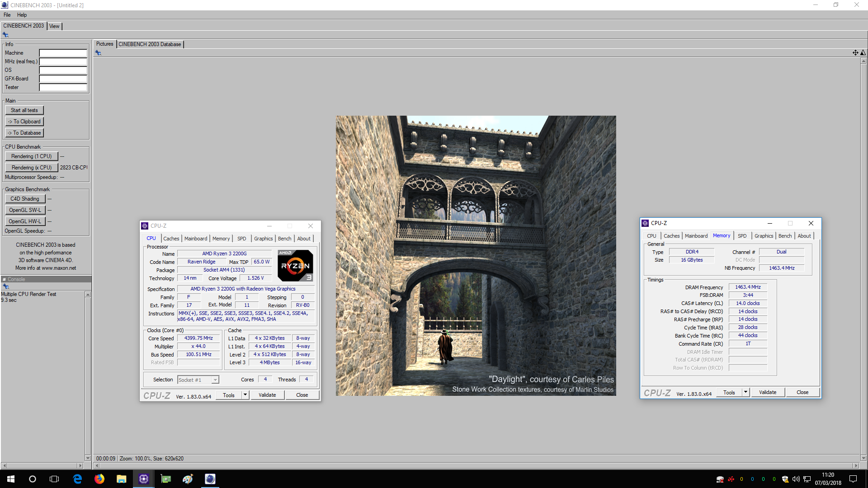Open the Action Center notifications icon

point(853,479)
